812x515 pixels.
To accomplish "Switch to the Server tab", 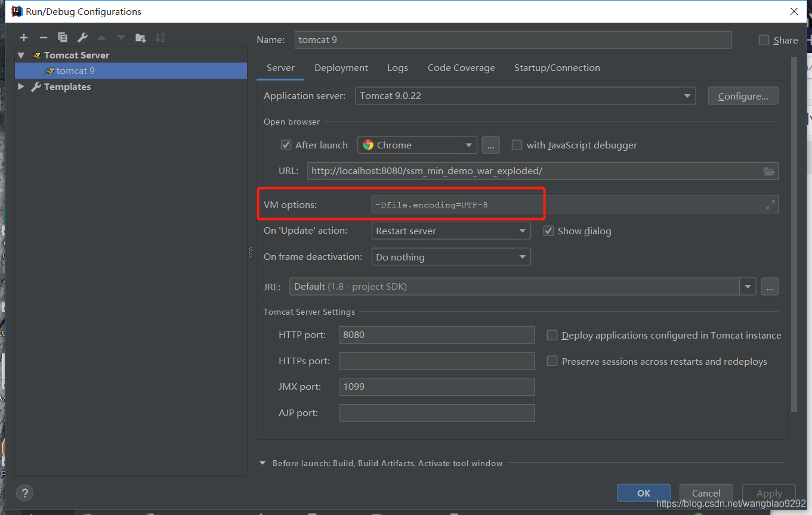I will [x=280, y=68].
